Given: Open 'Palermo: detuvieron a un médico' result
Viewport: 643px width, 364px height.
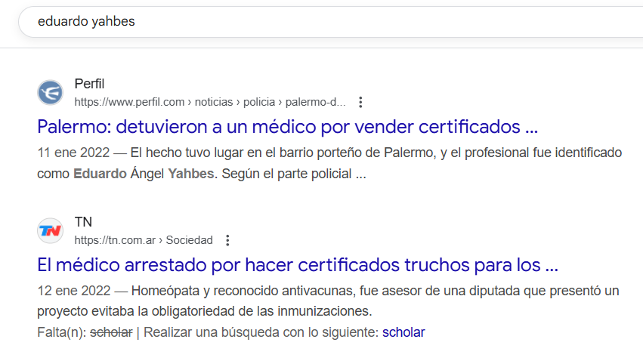Looking at the screenshot, I should point(287,127).
